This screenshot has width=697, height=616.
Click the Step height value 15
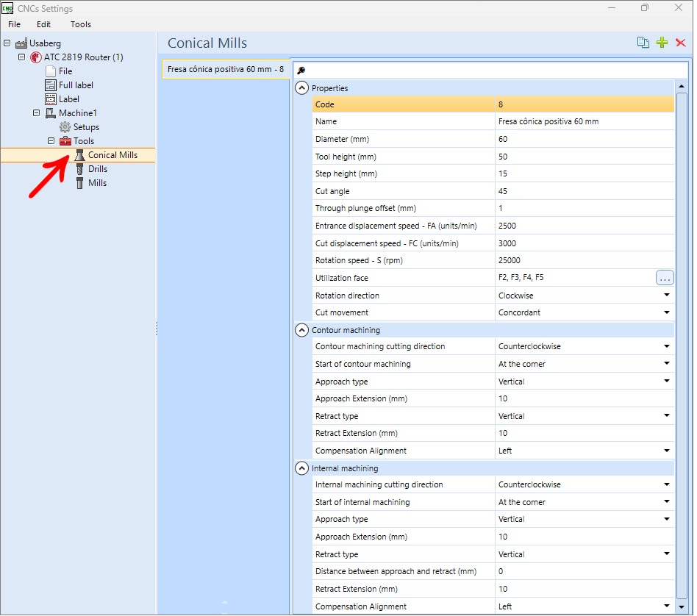(x=585, y=173)
